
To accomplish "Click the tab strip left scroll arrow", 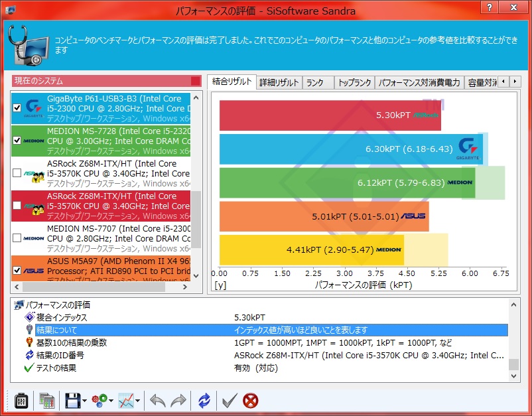I will [503, 82].
